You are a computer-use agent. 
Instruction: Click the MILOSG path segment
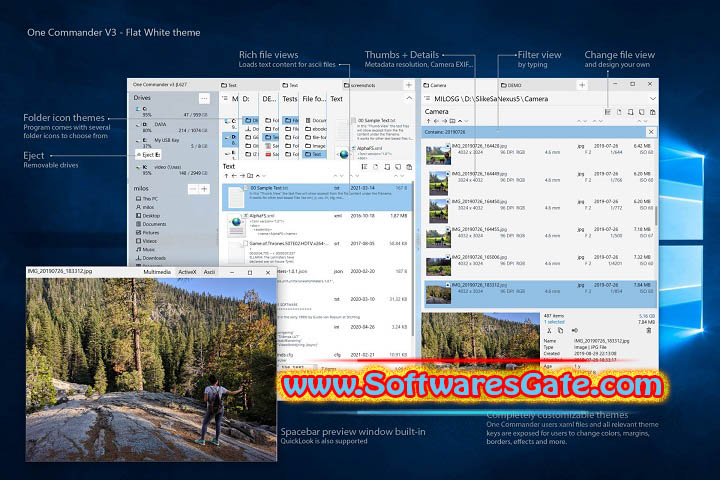447,99
